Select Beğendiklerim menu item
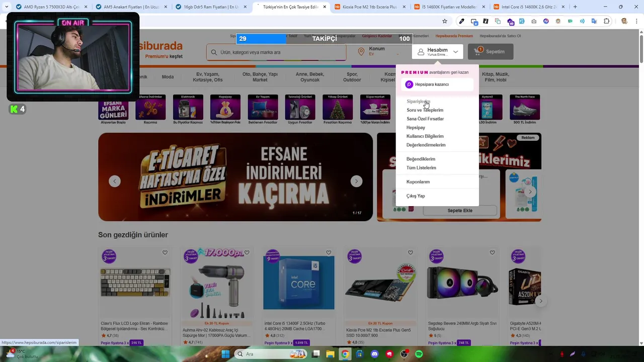The height and width of the screenshot is (362, 644). coord(421,159)
